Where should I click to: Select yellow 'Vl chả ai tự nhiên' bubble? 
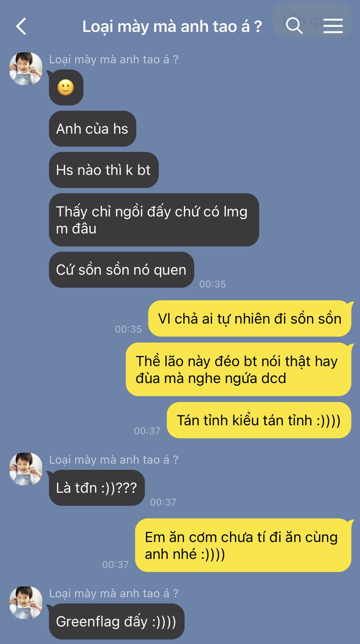click(x=250, y=319)
